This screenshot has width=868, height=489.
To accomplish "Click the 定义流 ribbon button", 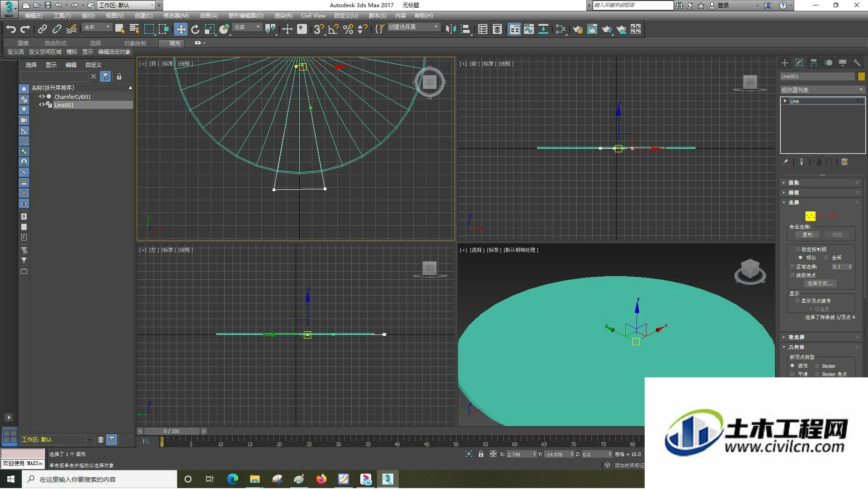I will (15, 52).
